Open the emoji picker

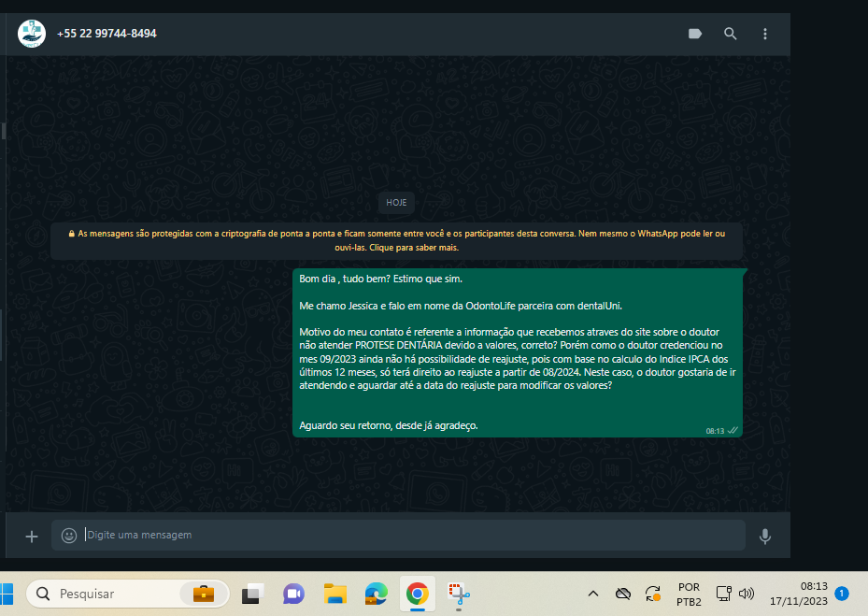click(x=68, y=535)
